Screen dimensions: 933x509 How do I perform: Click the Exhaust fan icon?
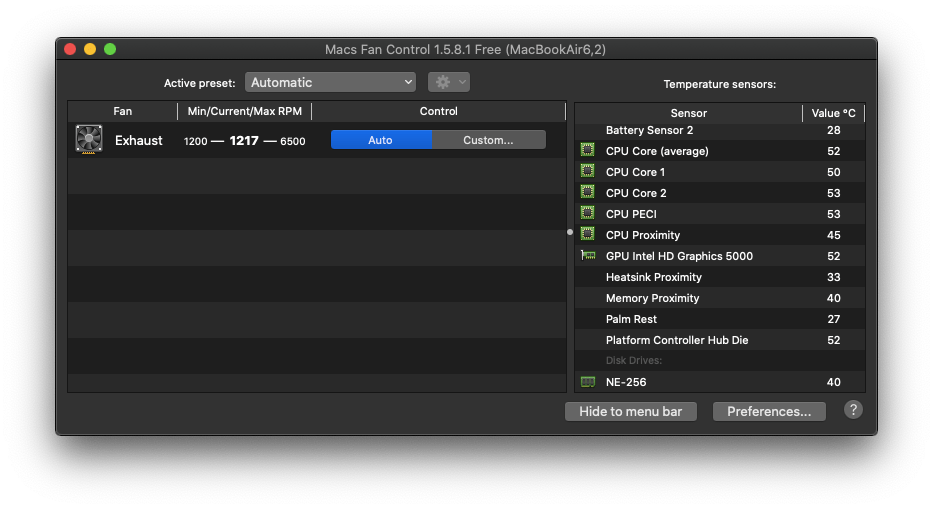tap(89, 139)
